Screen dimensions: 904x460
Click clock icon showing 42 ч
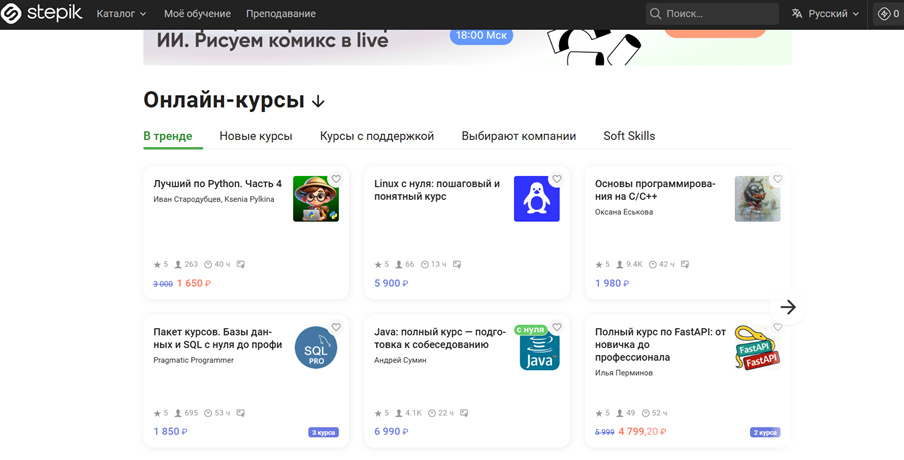[x=653, y=265]
